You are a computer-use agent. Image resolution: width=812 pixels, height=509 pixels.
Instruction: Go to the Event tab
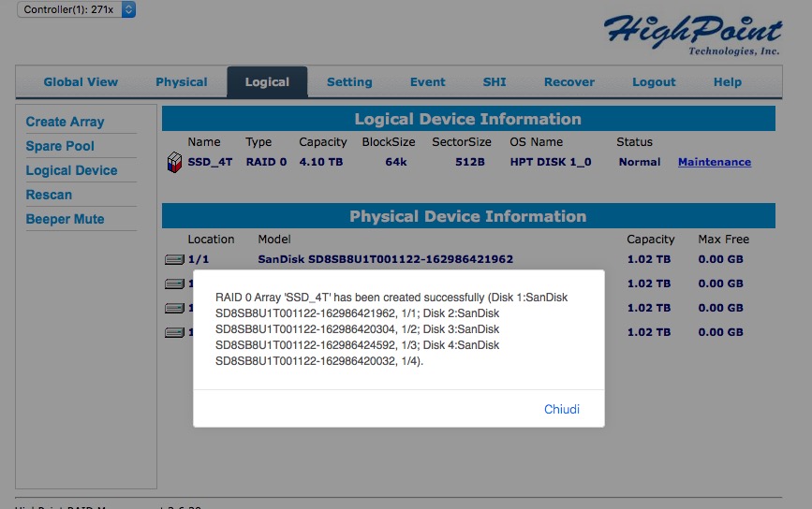(x=428, y=82)
